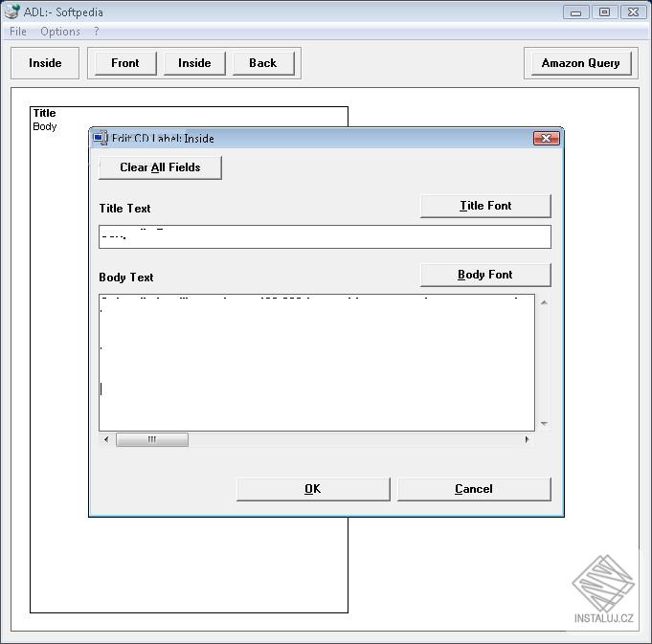
Task: Click the right arrow of horizontal scrollbar
Action: coord(528,439)
